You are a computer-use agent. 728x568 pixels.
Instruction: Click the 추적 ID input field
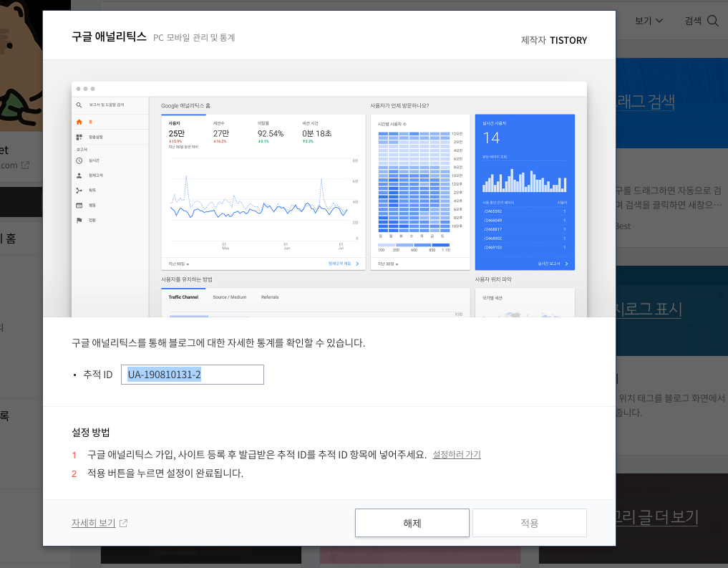coord(193,375)
